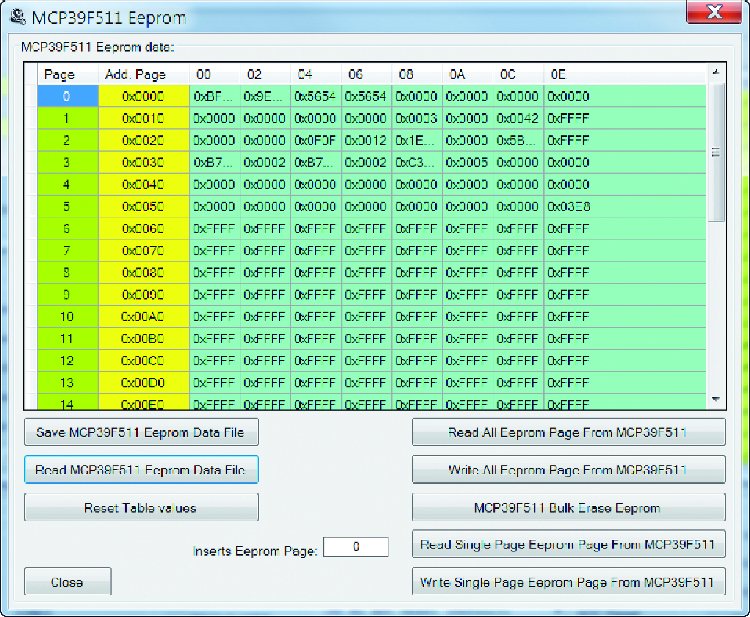
Task: Click the 0A column header
Action: click(468, 74)
